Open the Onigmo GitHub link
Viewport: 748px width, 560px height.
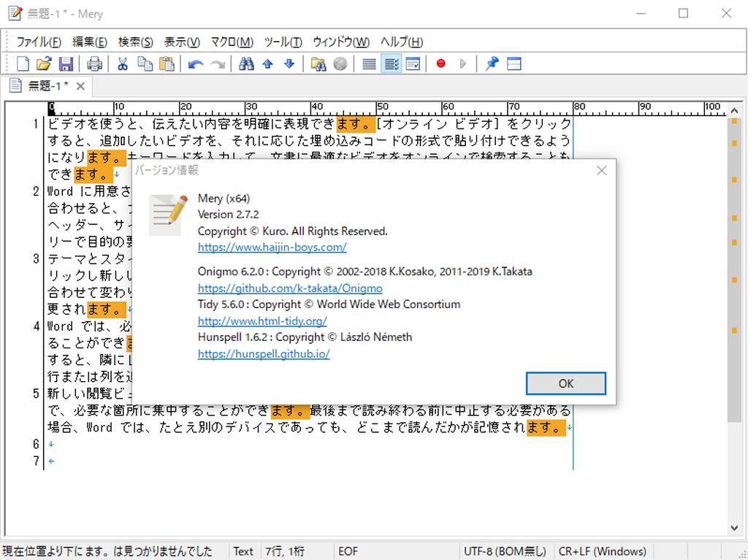pyautogui.click(x=290, y=288)
